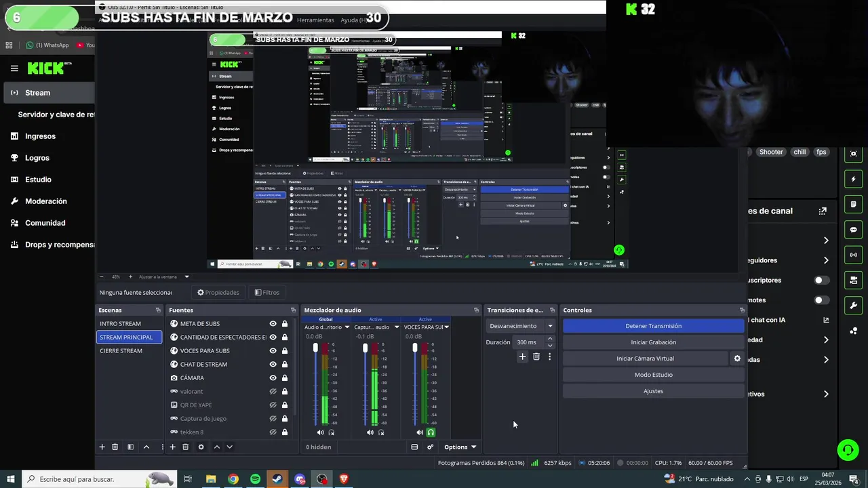The image size is (868, 488).
Task: Move source down arrow in Fuentes toolbar
Action: point(229,447)
